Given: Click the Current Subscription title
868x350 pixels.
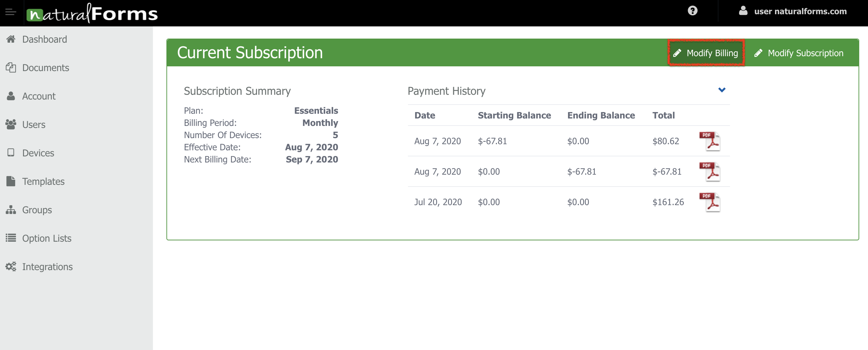Looking at the screenshot, I should (250, 53).
